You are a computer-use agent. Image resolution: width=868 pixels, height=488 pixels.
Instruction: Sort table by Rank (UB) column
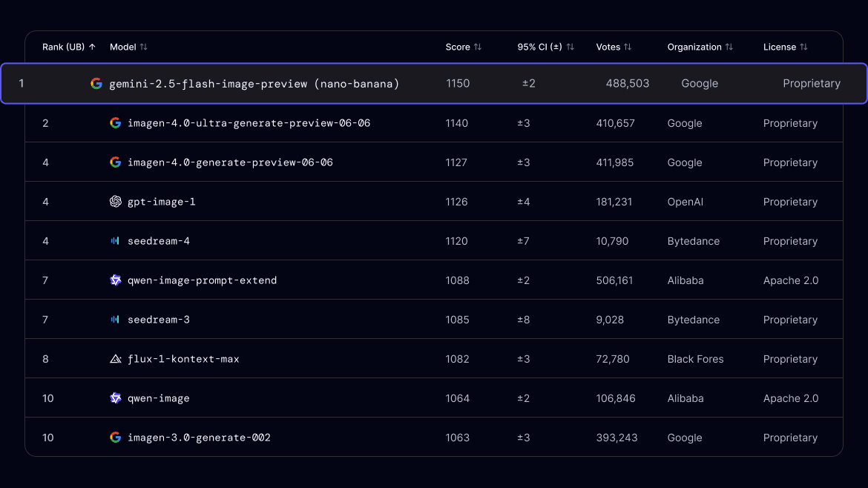point(68,47)
